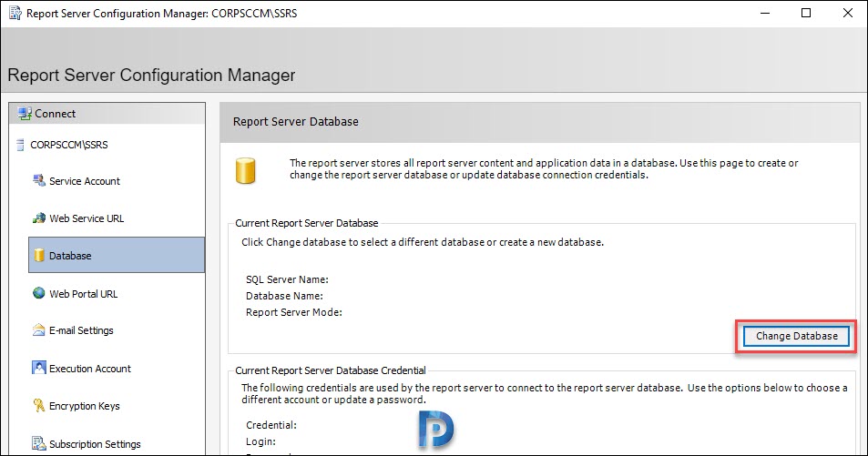The image size is (868, 456).
Task: Click the large yellow database icon
Action: click(245, 170)
